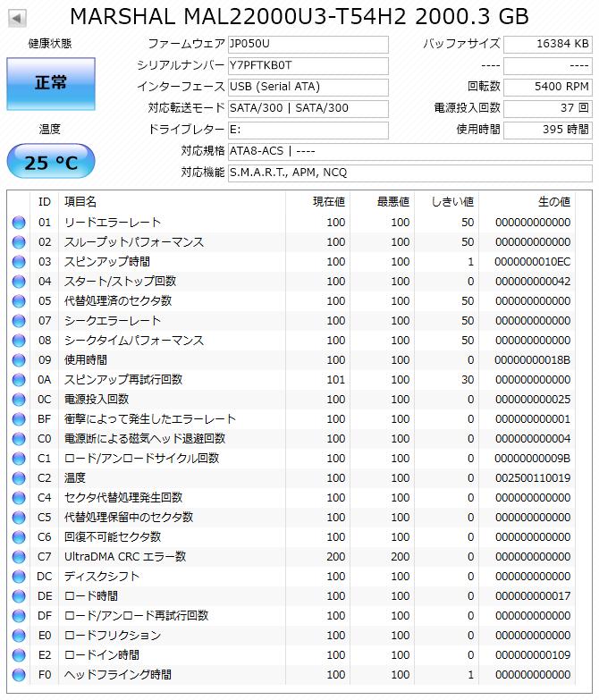Click the interface field USB (Serial ATA)

[x=308, y=88]
